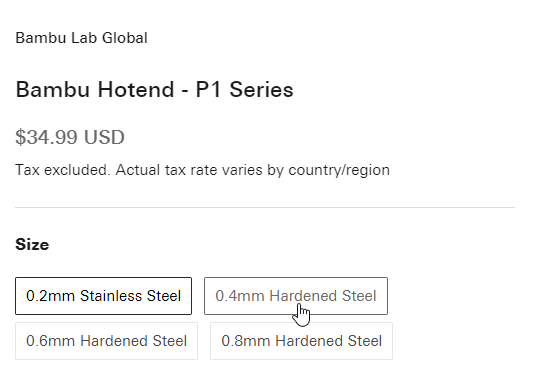The image size is (538, 373).
Task: Click the 'USD' currency label
Action: click(104, 137)
